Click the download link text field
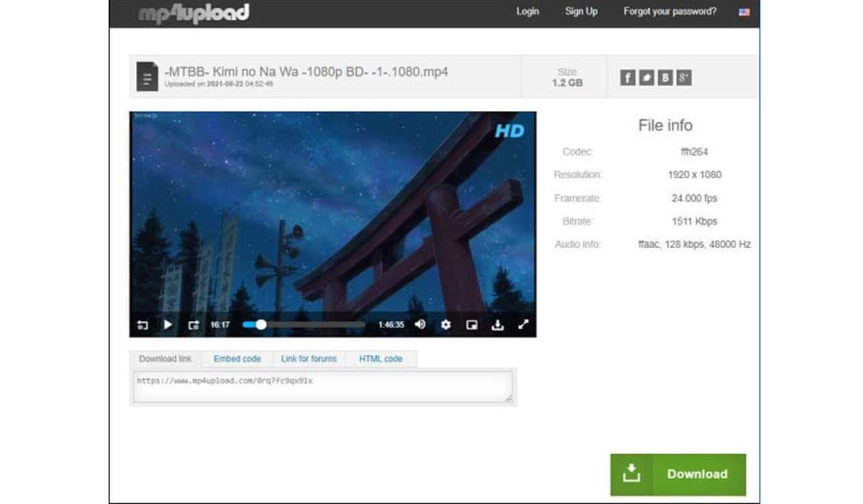 point(323,387)
